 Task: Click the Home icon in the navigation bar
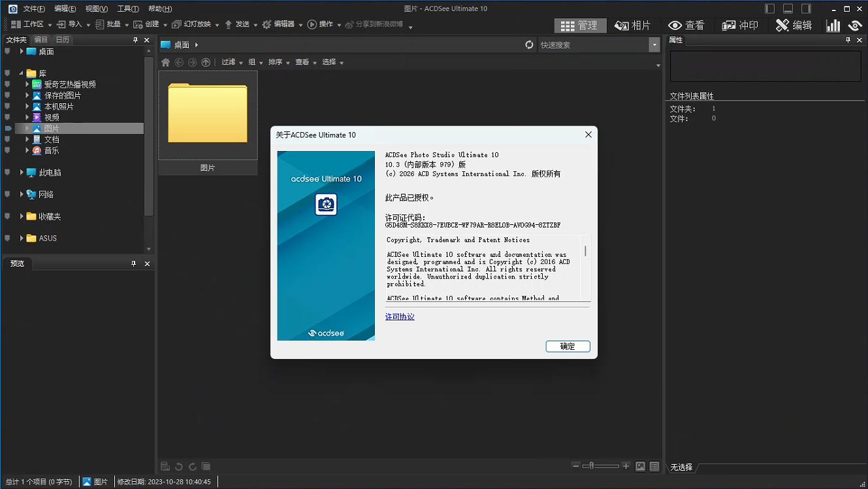pyautogui.click(x=165, y=62)
